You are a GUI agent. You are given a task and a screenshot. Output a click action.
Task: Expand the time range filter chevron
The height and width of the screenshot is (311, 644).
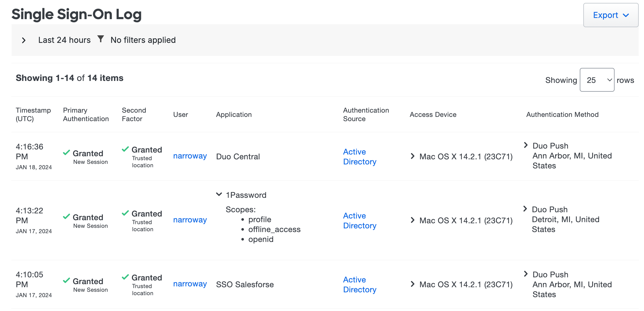[24, 40]
